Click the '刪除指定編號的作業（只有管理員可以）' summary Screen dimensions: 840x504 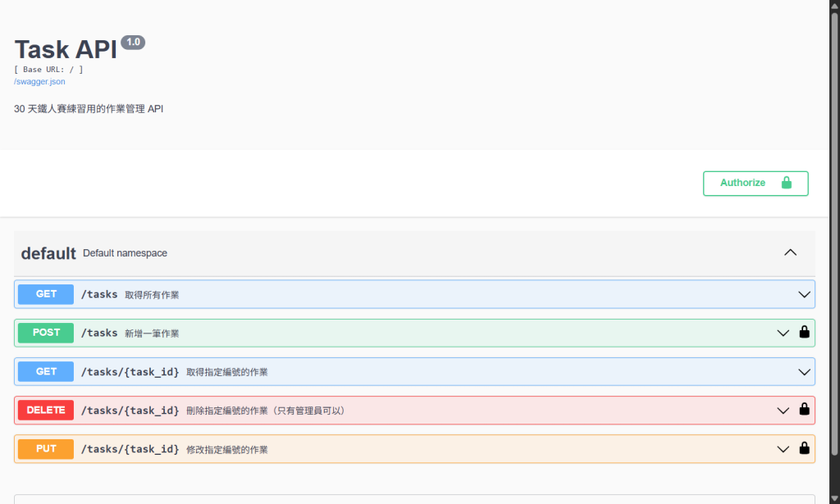point(267,411)
